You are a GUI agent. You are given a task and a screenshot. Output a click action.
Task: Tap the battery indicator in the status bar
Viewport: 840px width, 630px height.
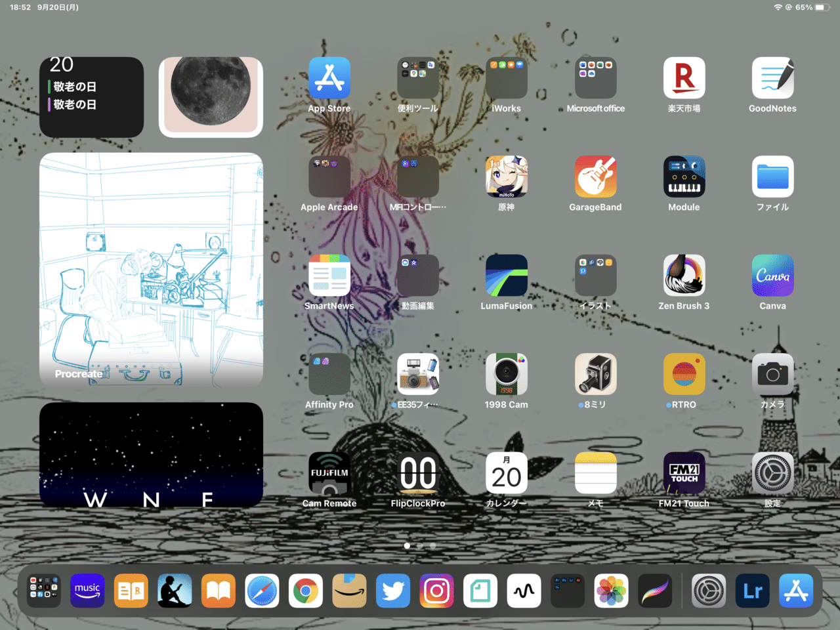[x=824, y=7]
